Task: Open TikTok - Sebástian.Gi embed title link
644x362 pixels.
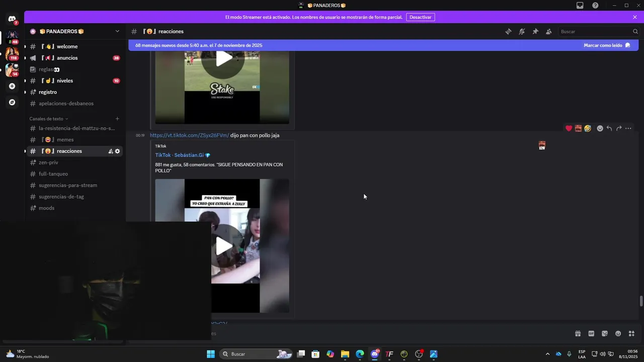Action: (183, 155)
